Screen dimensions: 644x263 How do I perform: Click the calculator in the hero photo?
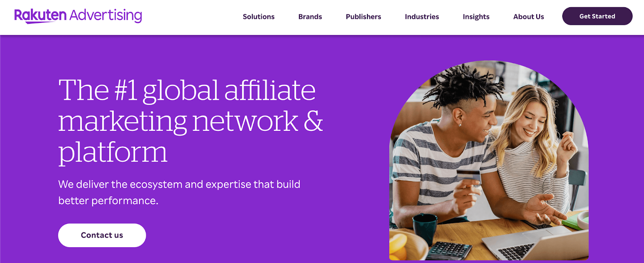coord(448,251)
